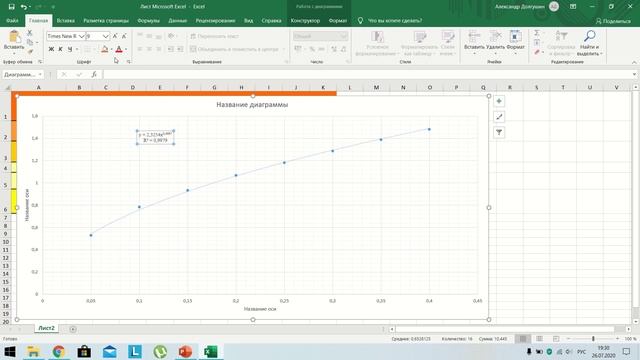
Task: Click the zoom slider handle
Action: (593, 339)
